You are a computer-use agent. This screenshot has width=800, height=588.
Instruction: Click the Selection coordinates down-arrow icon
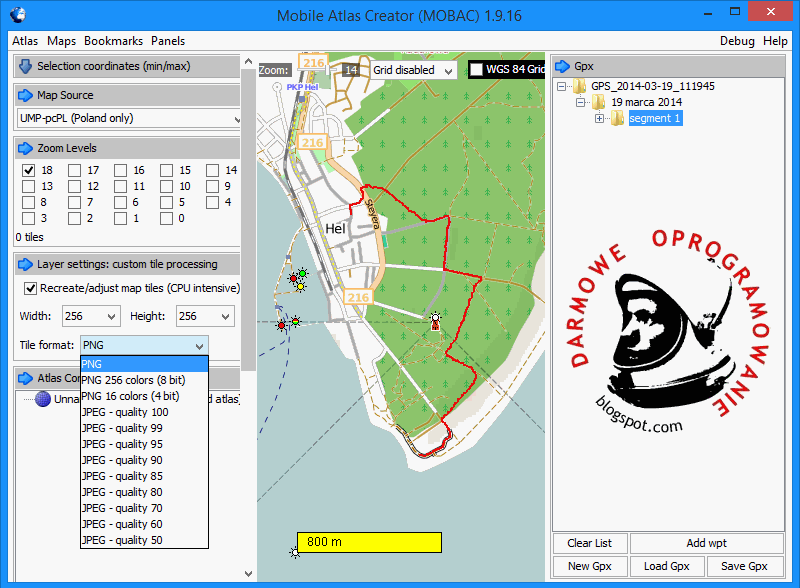[x=25, y=66]
